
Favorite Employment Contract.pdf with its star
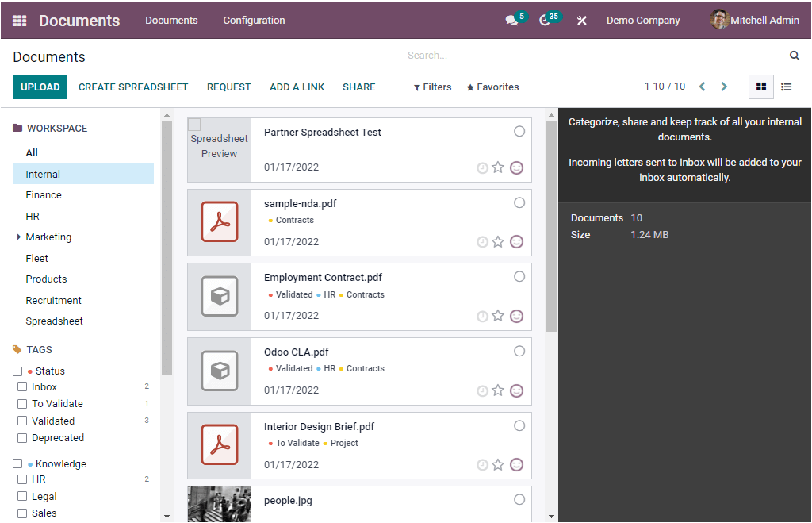click(x=498, y=316)
